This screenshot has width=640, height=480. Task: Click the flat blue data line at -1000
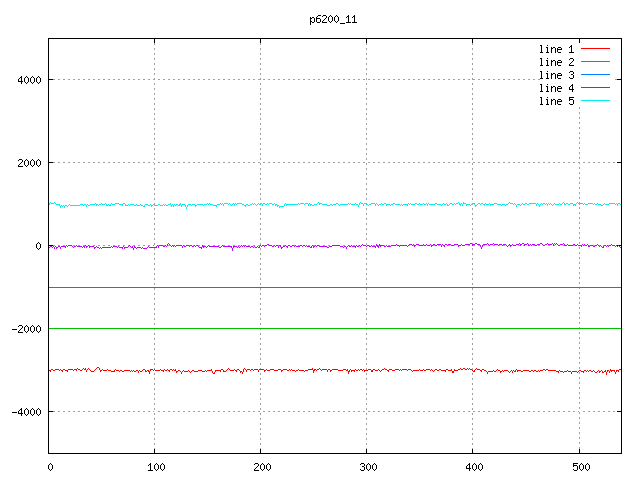click(x=335, y=287)
